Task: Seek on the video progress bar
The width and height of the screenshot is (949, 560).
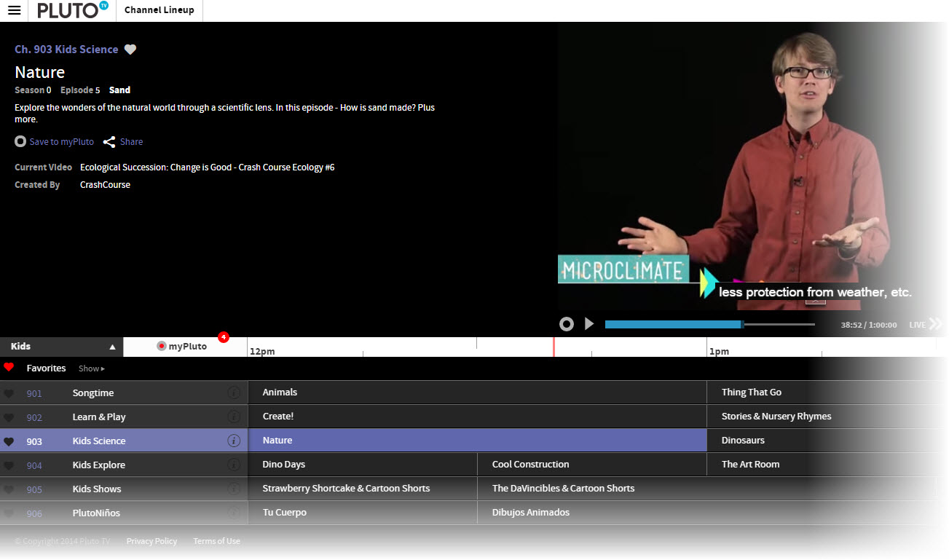Action: pyautogui.click(x=709, y=324)
